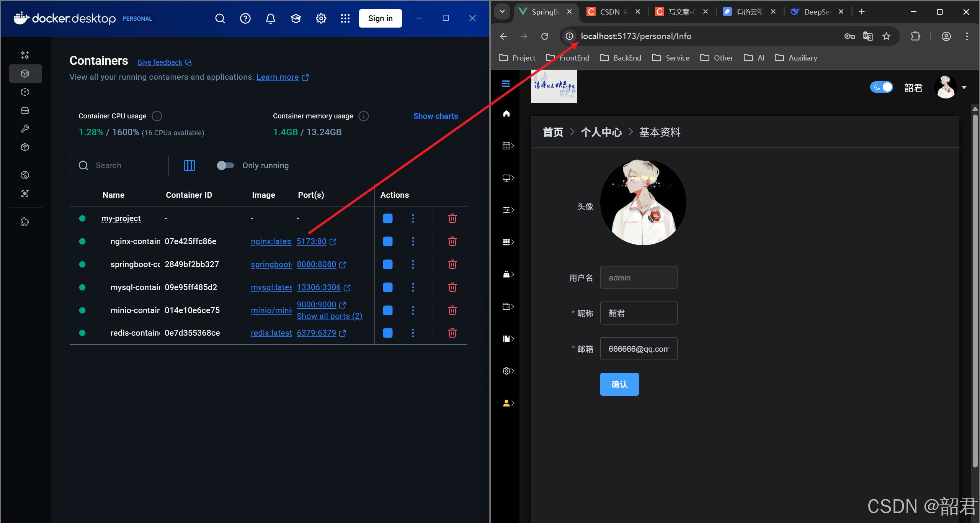This screenshot has height=523, width=980.
Task: Expand the settings gear menu in web sidebar
Action: (x=508, y=371)
